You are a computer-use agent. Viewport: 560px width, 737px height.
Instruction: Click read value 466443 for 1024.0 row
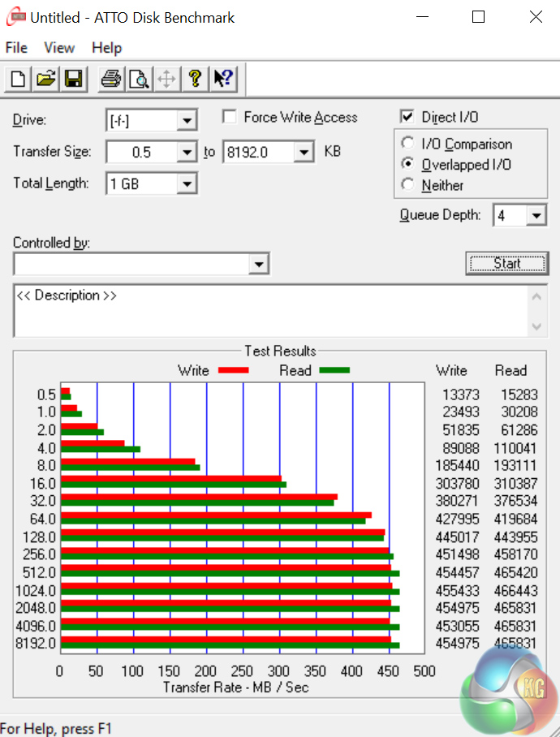pos(515,591)
